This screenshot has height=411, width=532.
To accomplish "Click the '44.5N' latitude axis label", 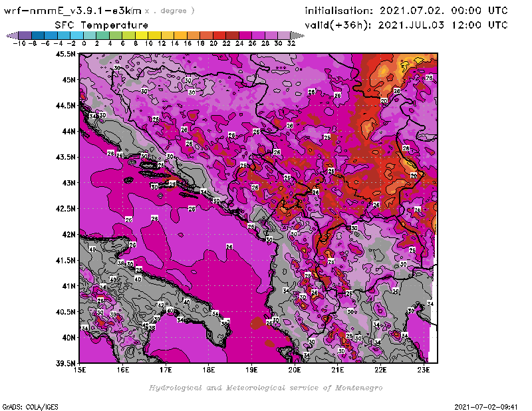I will [66, 106].
